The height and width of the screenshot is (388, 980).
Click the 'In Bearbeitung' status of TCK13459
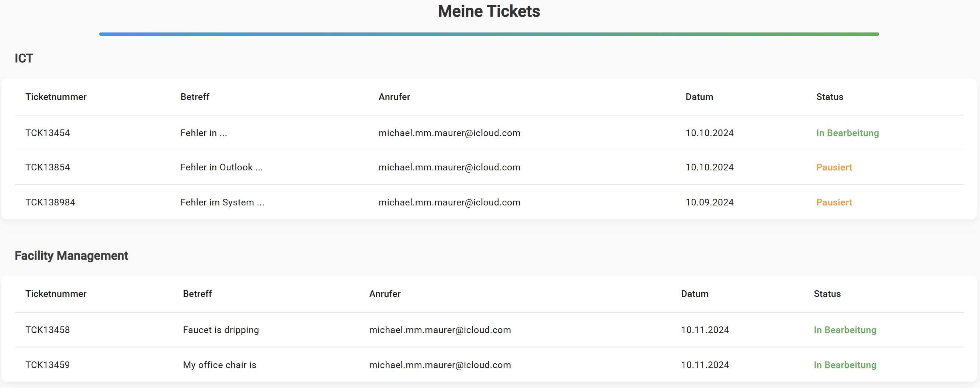tap(845, 365)
